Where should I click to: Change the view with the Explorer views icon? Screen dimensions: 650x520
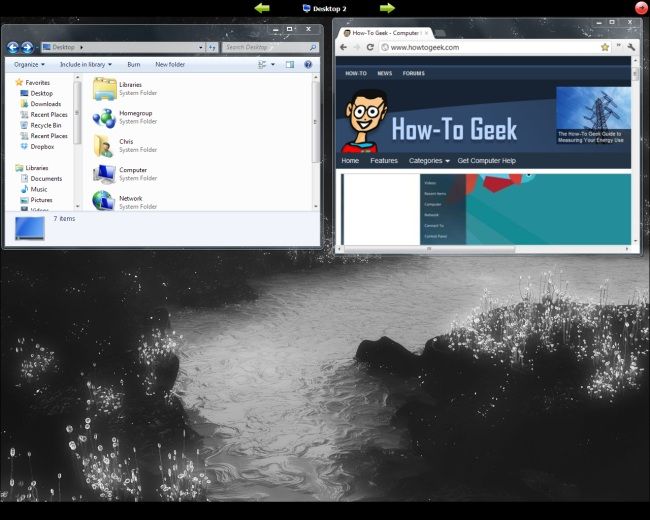coord(262,64)
